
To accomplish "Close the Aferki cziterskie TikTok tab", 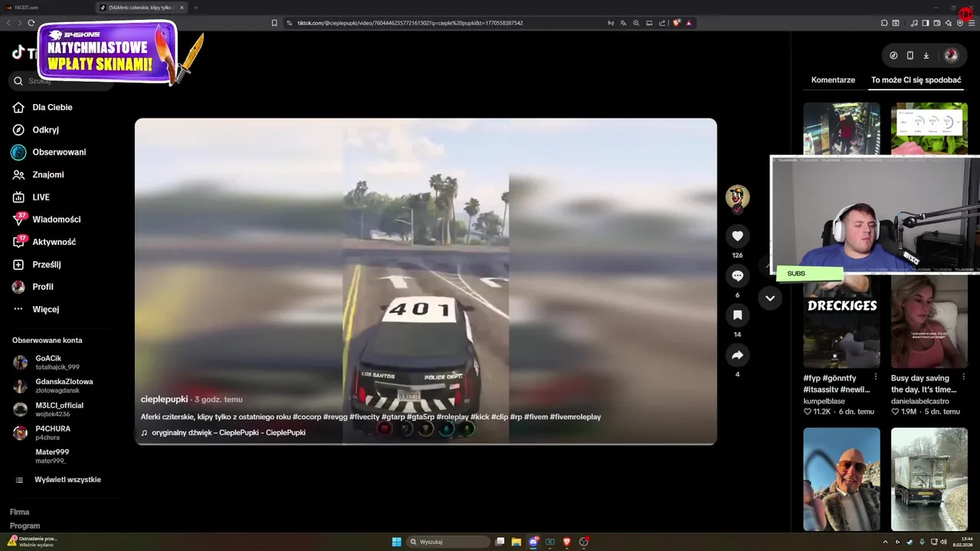I will 181,8.
